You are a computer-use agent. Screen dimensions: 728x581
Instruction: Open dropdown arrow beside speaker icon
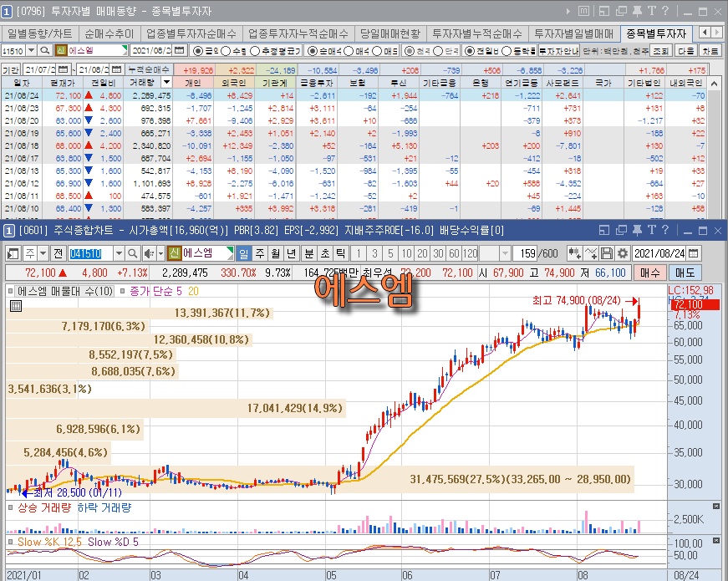click(x=160, y=253)
